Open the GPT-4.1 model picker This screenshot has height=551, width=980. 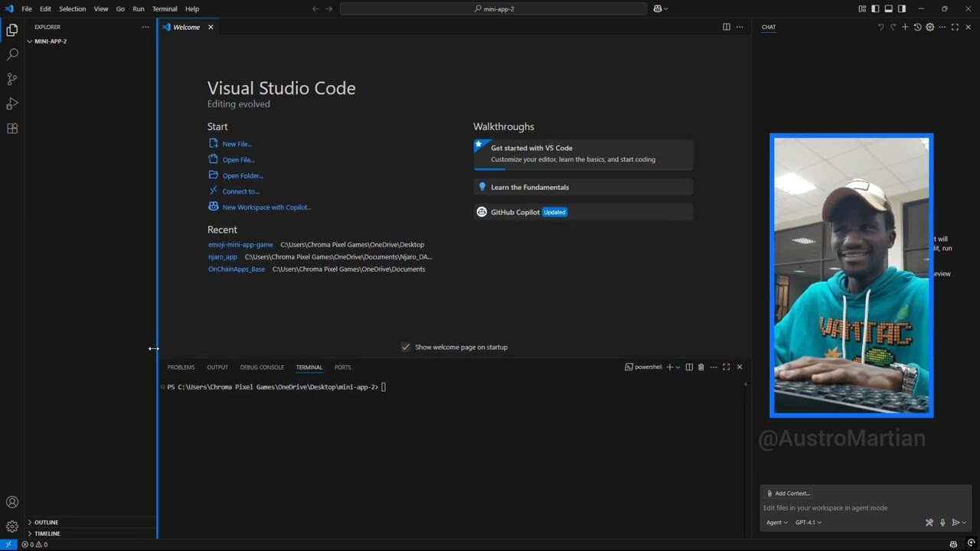[808, 522]
